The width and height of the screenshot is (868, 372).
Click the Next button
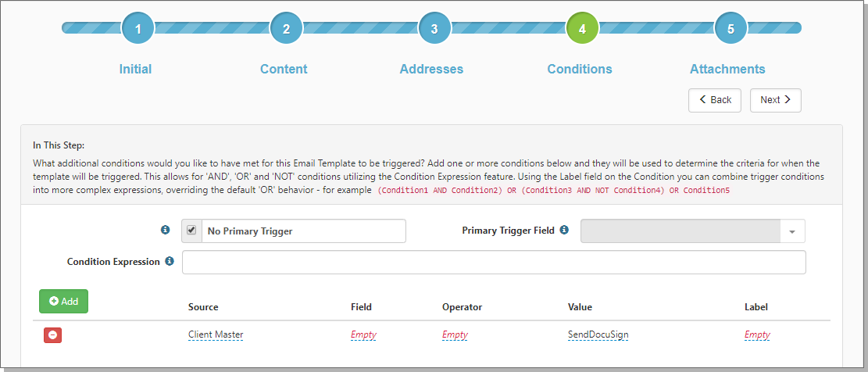coord(776,100)
